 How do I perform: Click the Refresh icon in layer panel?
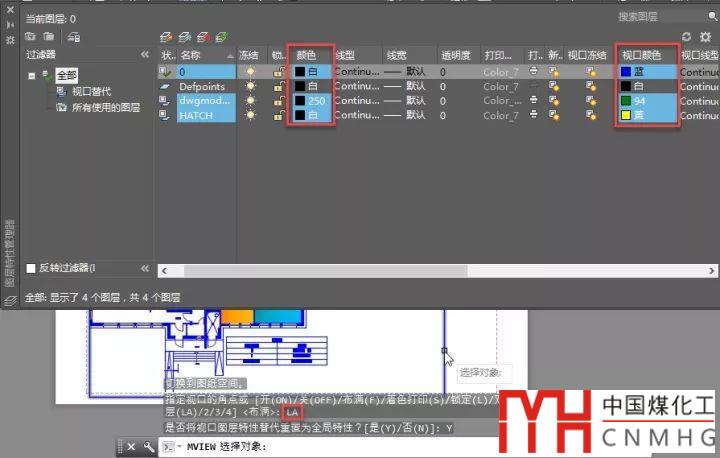tap(686, 37)
